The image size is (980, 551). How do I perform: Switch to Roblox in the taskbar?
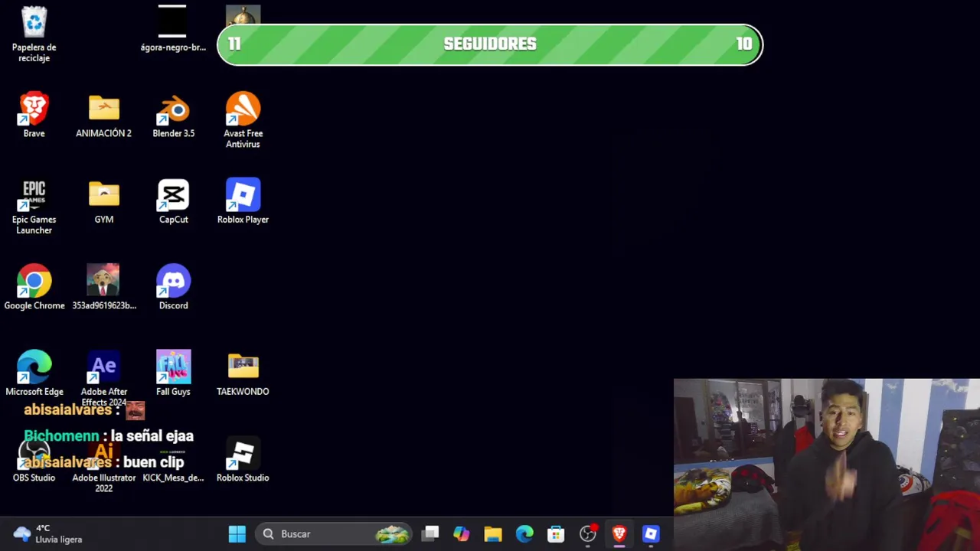coord(650,534)
